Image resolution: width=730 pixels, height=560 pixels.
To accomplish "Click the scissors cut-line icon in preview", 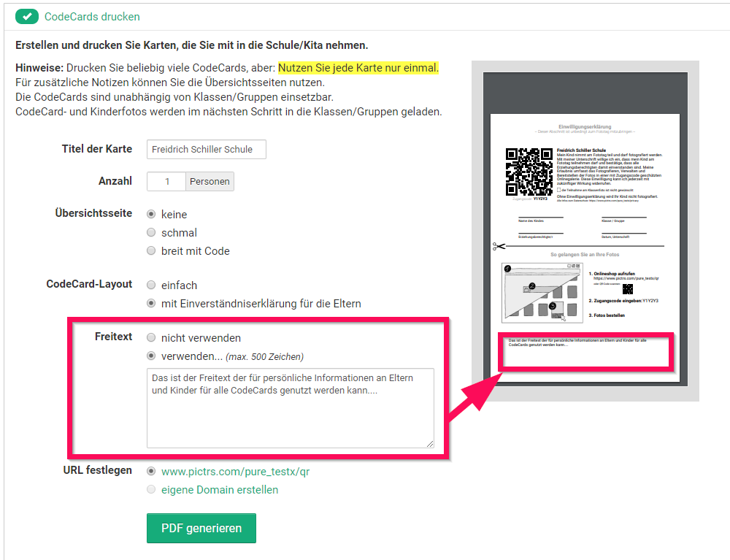I will pos(499,247).
